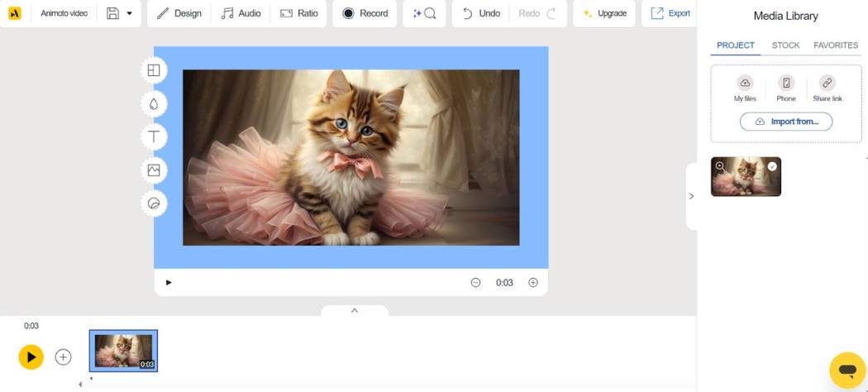The height and width of the screenshot is (392, 868).
Task: Collapse the Media Library side panel
Action: pyautogui.click(x=691, y=196)
